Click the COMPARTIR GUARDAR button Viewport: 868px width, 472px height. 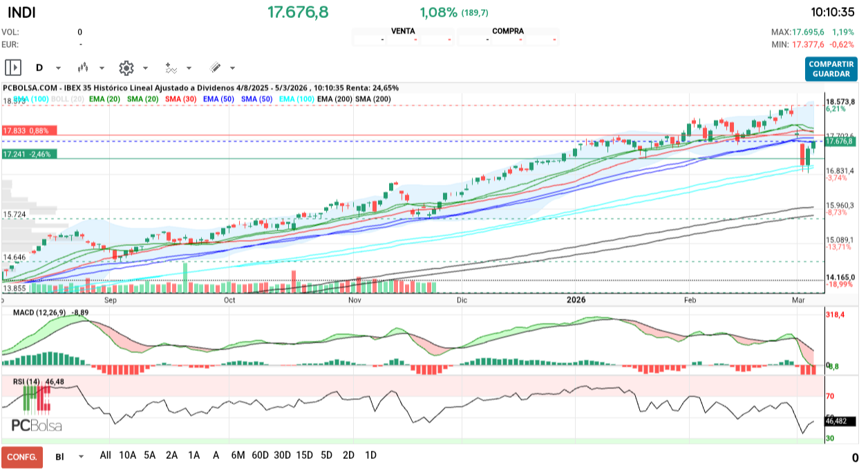(830, 67)
